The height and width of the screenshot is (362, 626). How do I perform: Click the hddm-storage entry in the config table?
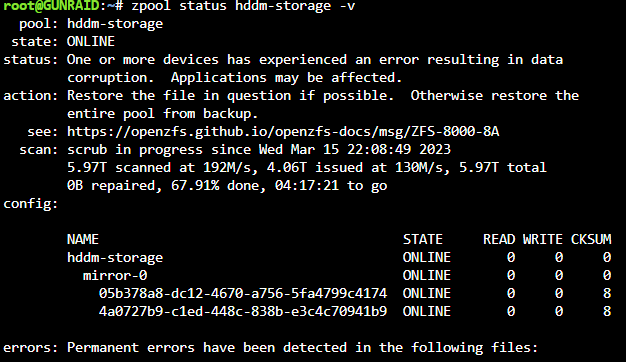(x=115, y=257)
